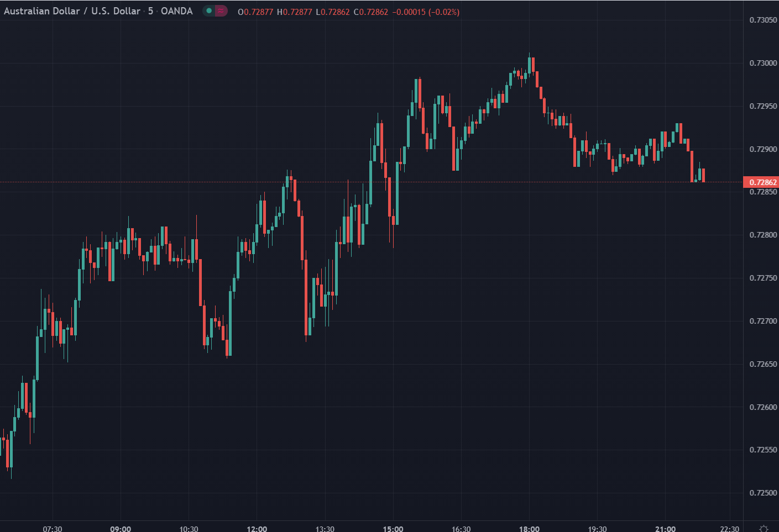The height and width of the screenshot is (532, 779).
Task: Click the open value O0.72877
Action: 255,12
